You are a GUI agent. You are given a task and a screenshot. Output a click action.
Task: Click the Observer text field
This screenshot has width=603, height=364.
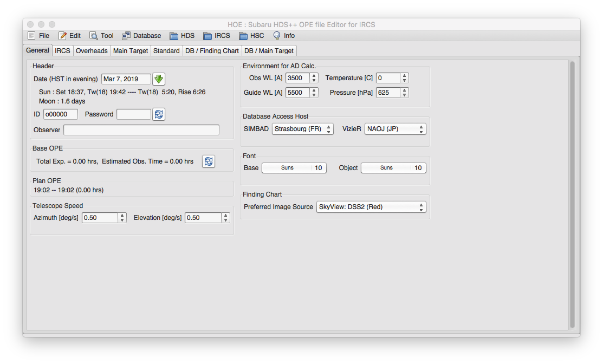click(141, 130)
